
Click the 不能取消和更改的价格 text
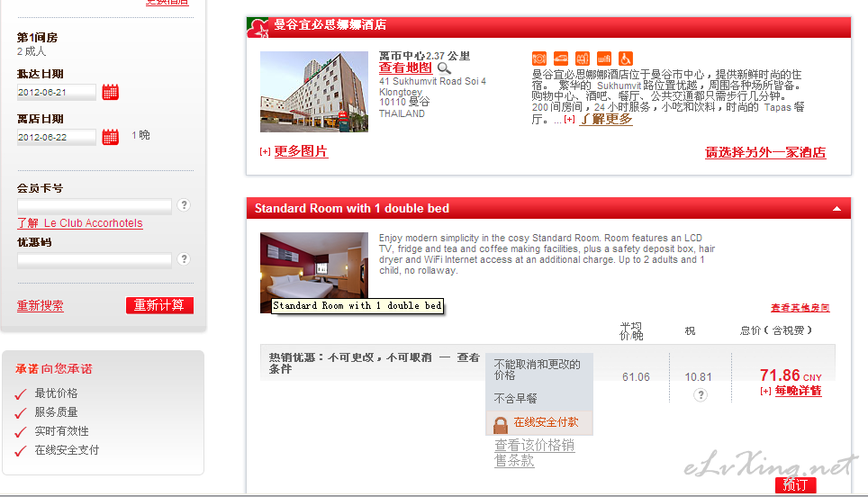(537, 369)
